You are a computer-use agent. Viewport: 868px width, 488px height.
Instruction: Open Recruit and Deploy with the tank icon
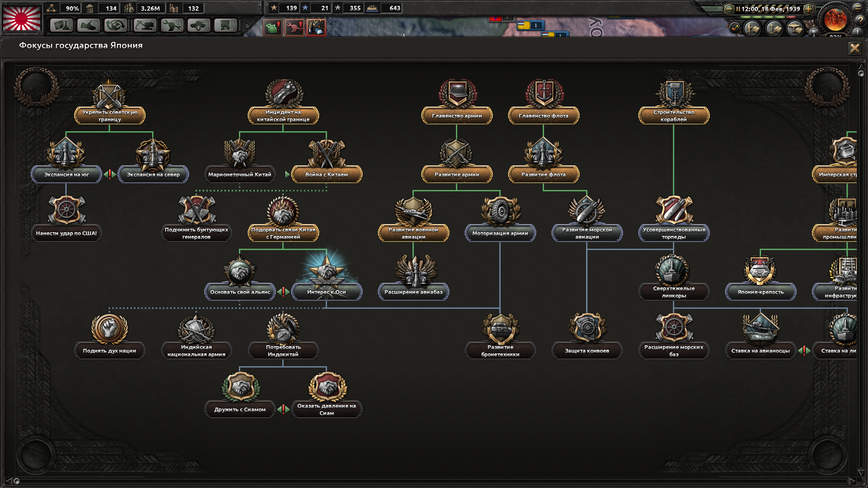tap(199, 26)
